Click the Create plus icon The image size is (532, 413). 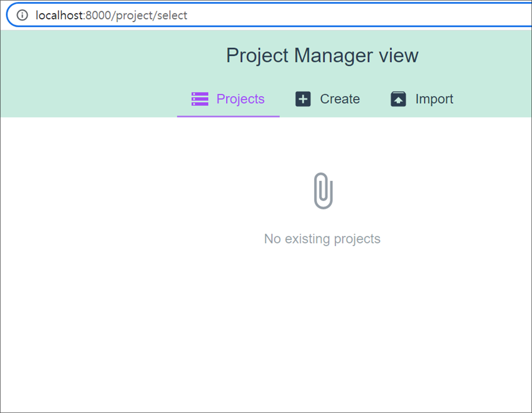point(303,99)
